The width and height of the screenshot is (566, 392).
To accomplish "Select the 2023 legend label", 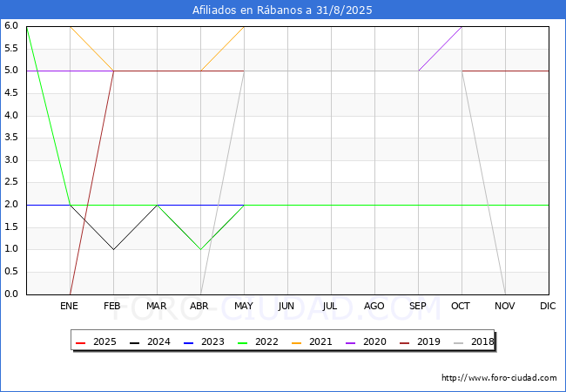I will point(212,341).
